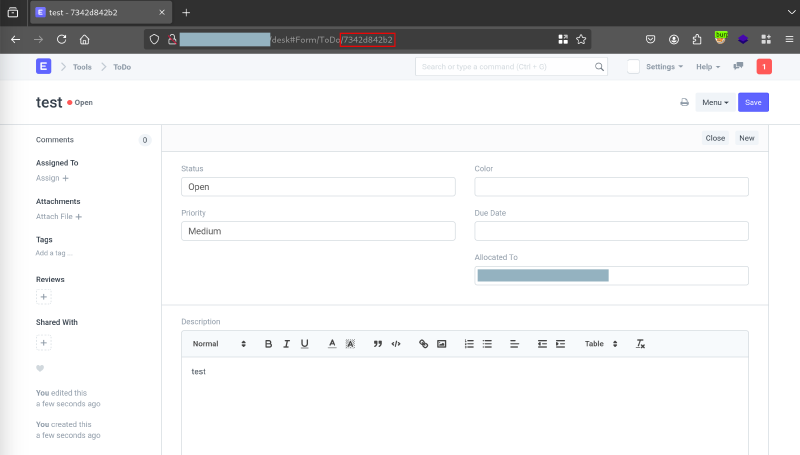Decrease indent in description editor
The image size is (800, 455).
coord(542,344)
